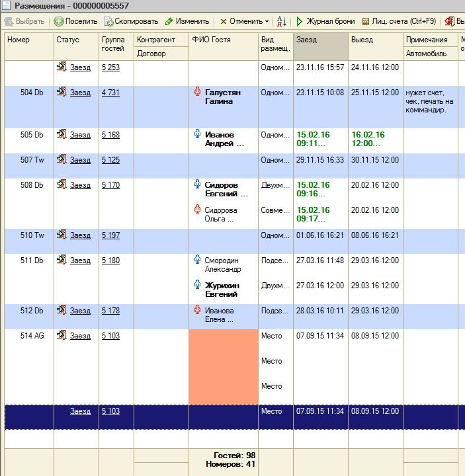Click the Гостей: 98 summary text
The width and height of the screenshot is (465, 476).
click(x=234, y=455)
